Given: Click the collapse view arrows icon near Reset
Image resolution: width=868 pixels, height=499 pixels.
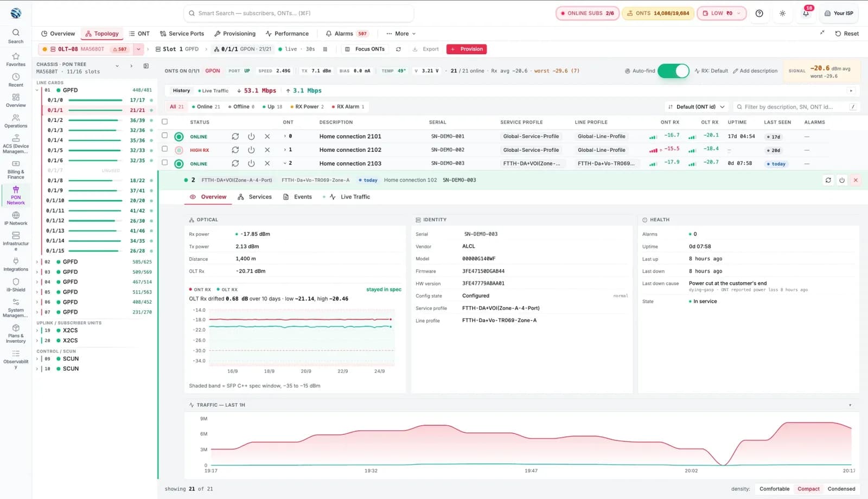Looking at the screenshot, I should point(822,33).
